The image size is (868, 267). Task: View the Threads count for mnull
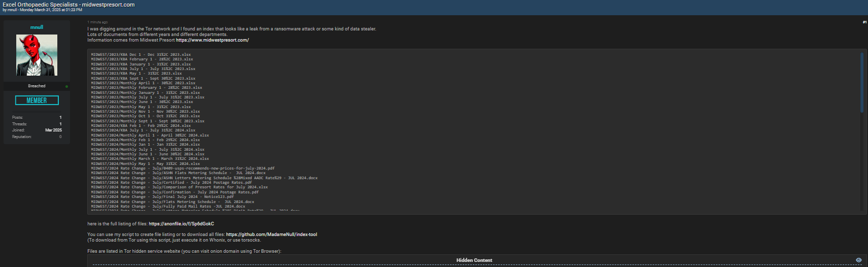60,124
